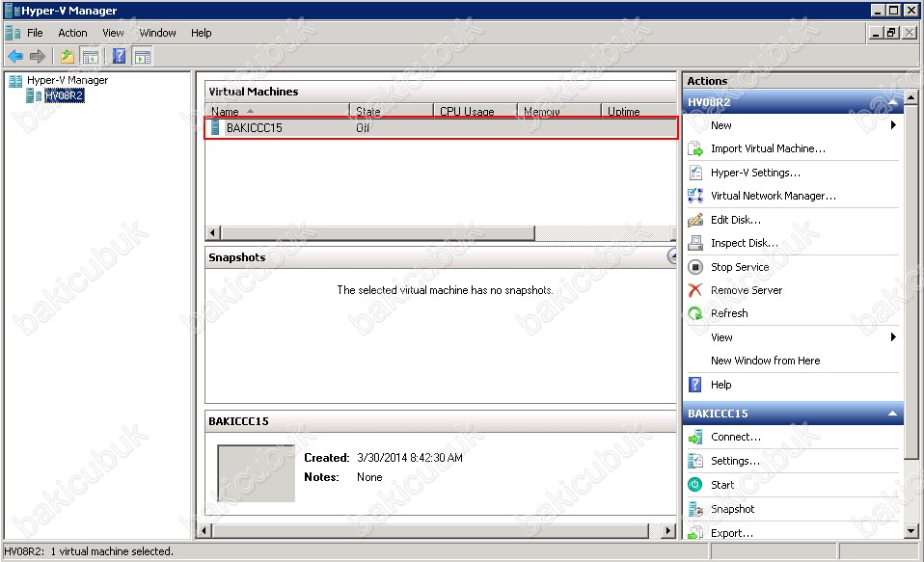The width and height of the screenshot is (924, 562).
Task: Click the green Start power icon
Action: tap(695, 485)
